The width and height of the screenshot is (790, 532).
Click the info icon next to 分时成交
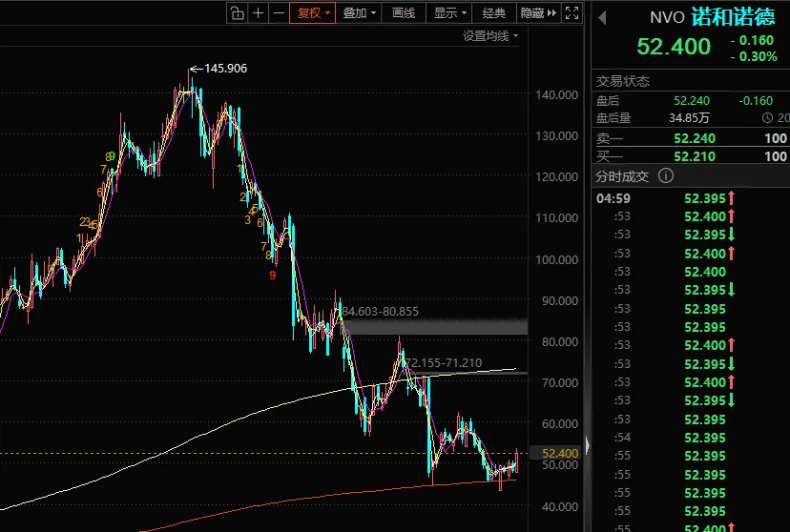pyautogui.click(x=666, y=175)
